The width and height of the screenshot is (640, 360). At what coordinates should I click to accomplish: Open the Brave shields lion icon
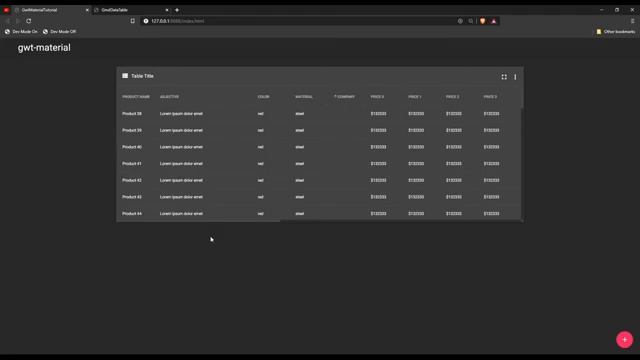pyautogui.click(x=482, y=21)
